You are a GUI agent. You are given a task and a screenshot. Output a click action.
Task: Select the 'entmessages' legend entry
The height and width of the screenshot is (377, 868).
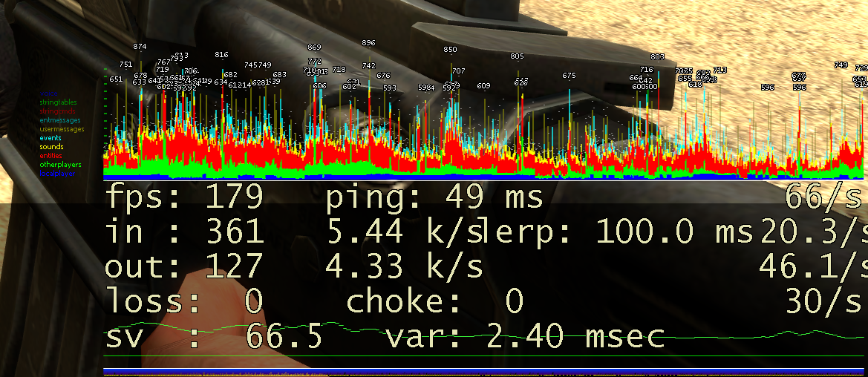[x=59, y=120]
